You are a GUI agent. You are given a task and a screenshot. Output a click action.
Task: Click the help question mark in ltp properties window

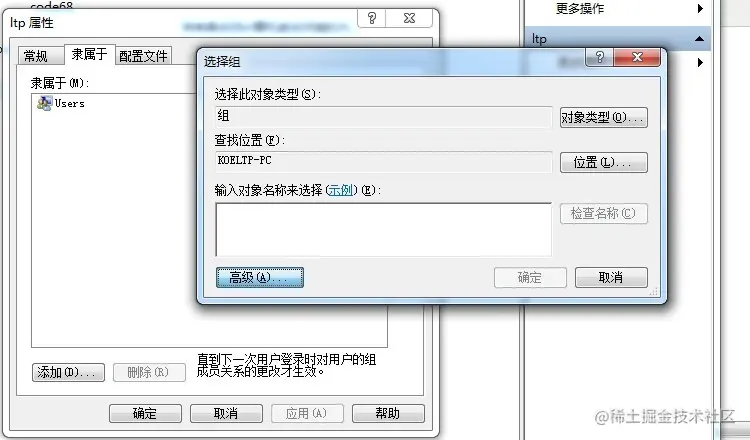point(372,18)
